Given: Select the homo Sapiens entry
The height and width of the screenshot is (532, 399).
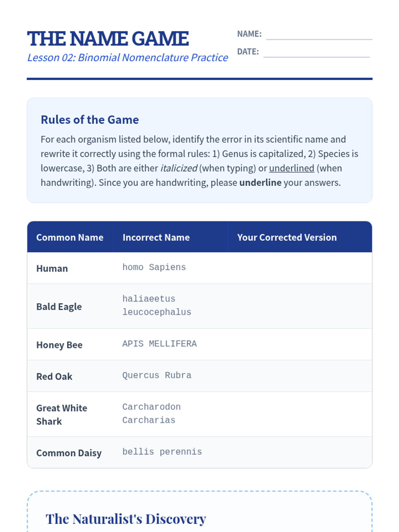Looking at the screenshot, I should [154, 267].
